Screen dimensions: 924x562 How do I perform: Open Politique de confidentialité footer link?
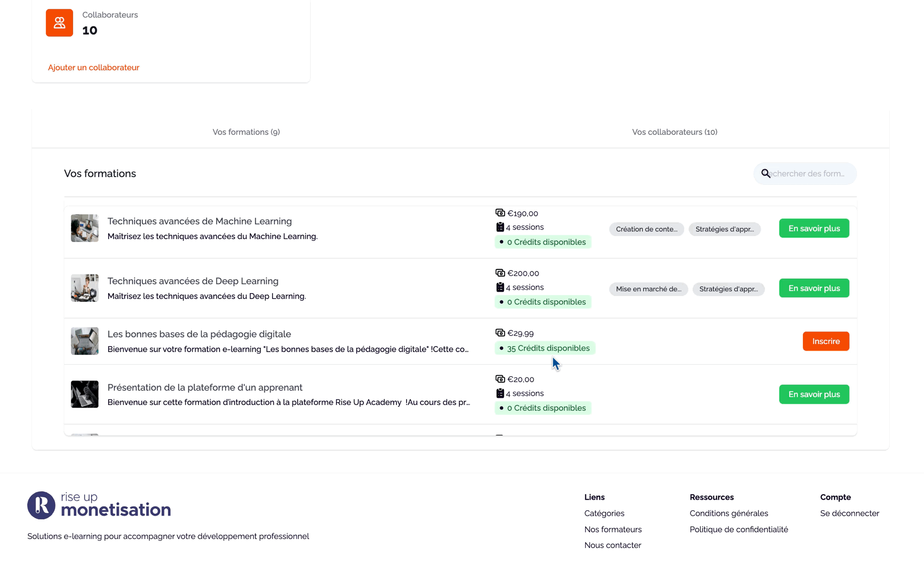click(738, 529)
